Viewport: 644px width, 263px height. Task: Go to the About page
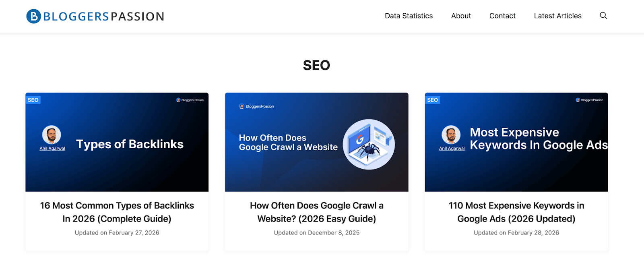pos(461,16)
